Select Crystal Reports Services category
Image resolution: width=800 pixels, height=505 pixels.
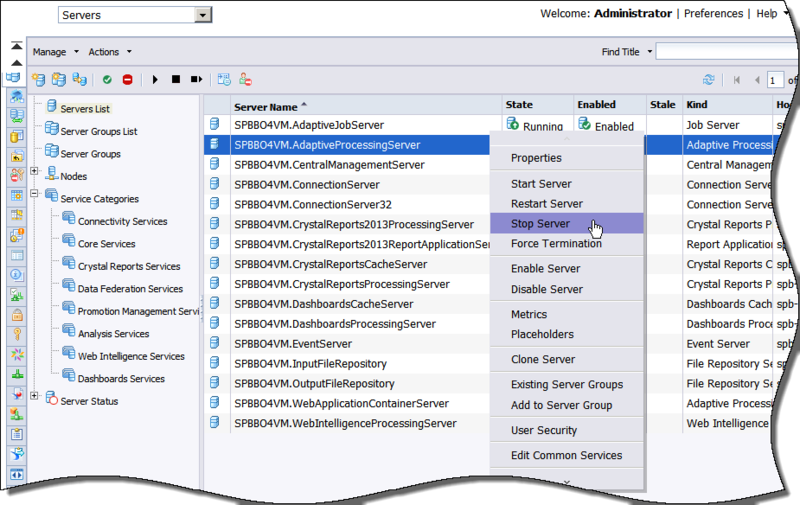pyautogui.click(x=129, y=266)
